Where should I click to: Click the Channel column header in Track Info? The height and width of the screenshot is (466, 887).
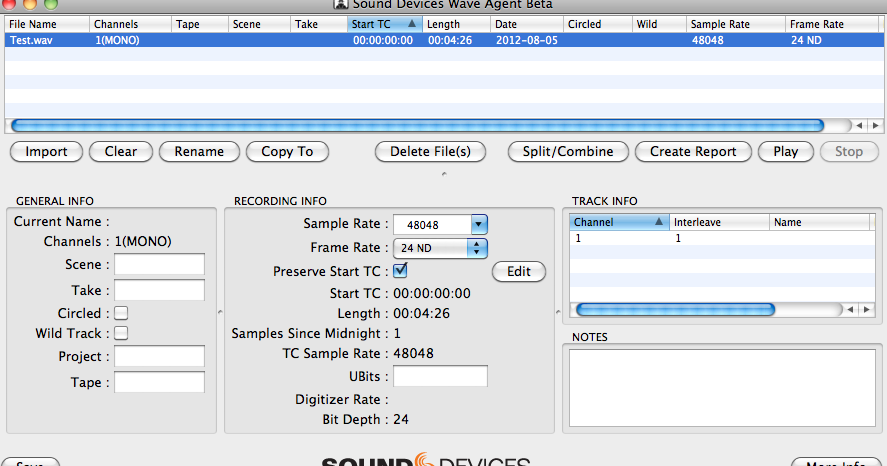point(619,222)
